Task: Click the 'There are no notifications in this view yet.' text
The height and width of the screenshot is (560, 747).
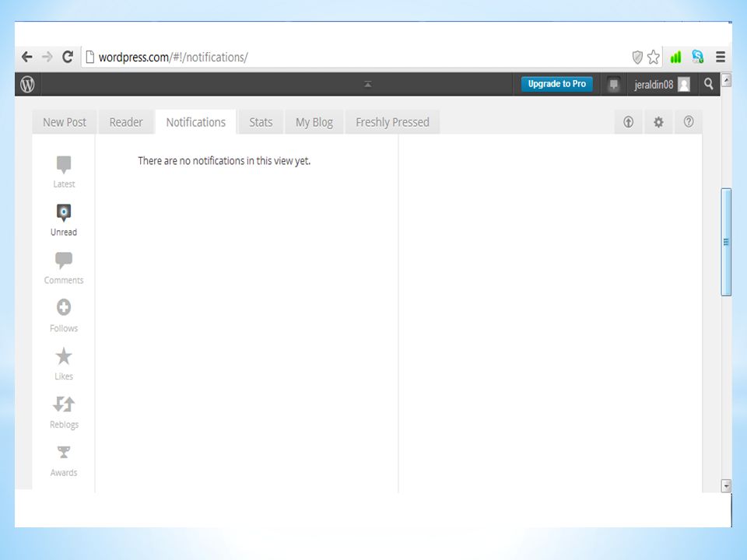Action: (x=224, y=161)
